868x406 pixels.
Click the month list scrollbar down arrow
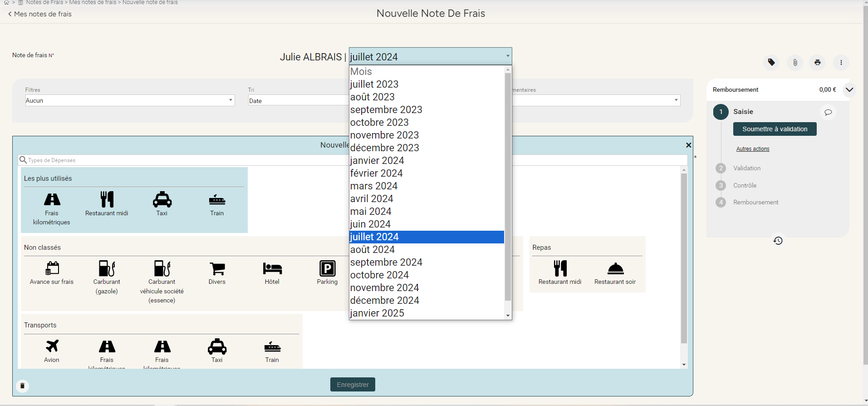tap(508, 316)
